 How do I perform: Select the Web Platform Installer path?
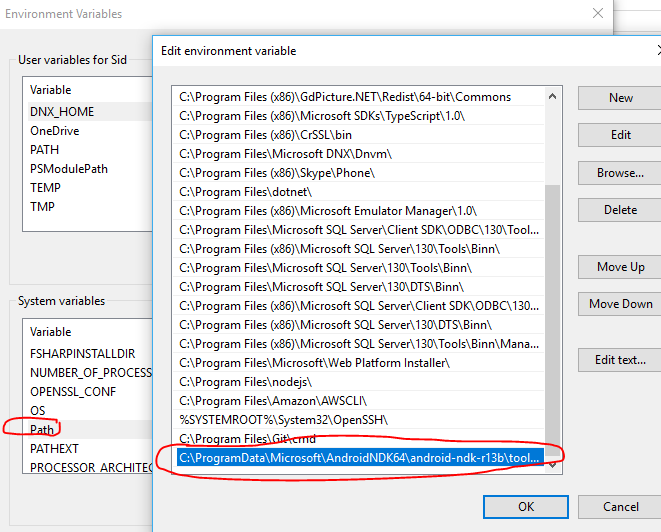(x=358, y=363)
